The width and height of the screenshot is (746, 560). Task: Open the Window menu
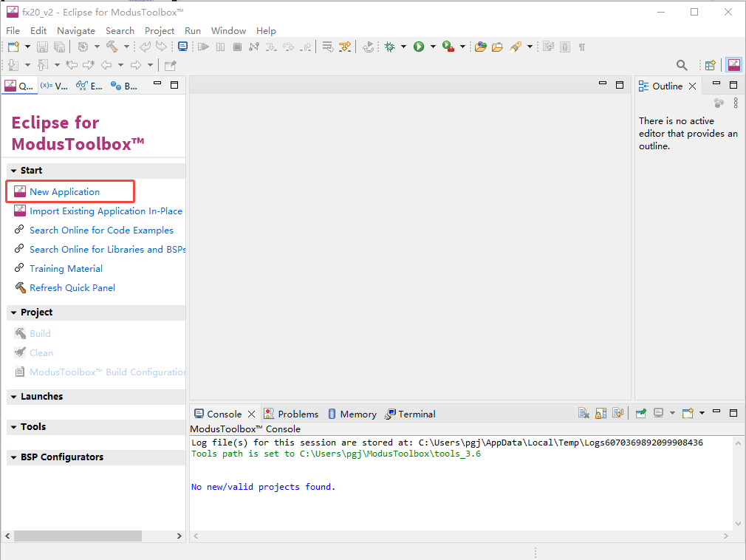coord(228,30)
